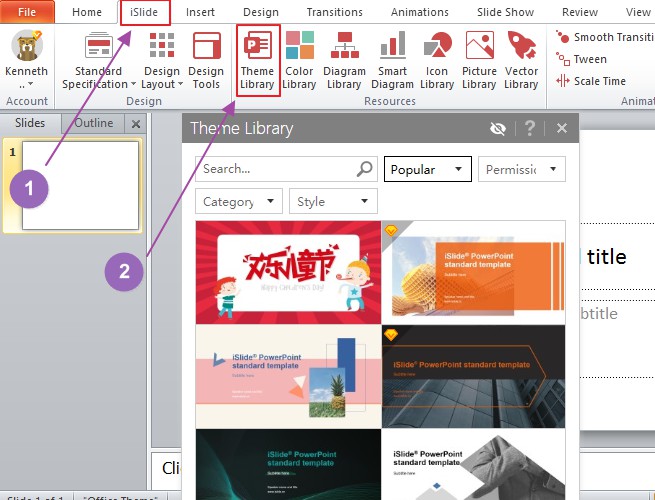Open the Picture Library
The height and width of the screenshot is (500, 655).
(479, 60)
